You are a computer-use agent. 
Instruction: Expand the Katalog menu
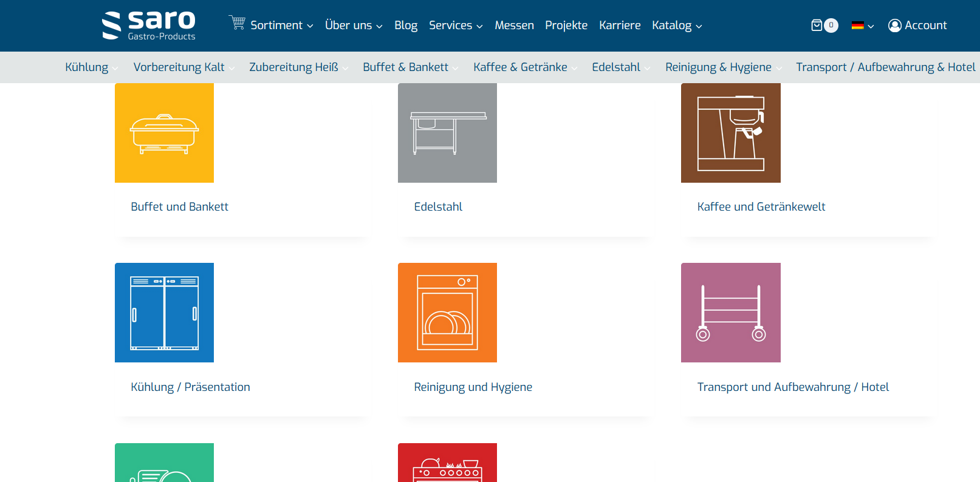[x=677, y=25]
